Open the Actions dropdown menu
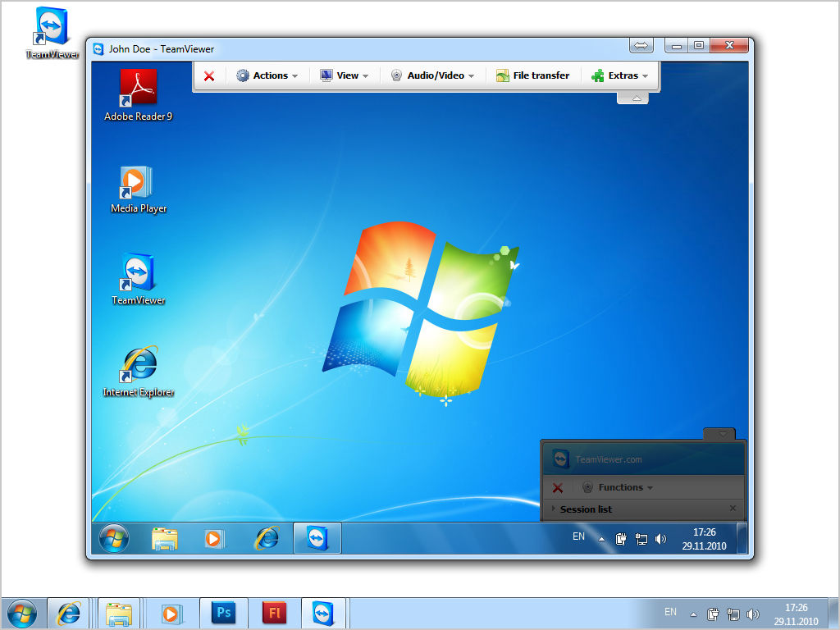This screenshot has height=630, width=840. (x=267, y=75)
